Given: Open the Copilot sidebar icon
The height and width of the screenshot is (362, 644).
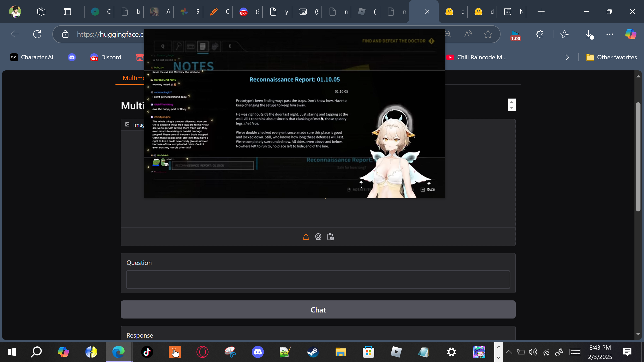Looking at the screenshot, I should (x=631, y=34).
